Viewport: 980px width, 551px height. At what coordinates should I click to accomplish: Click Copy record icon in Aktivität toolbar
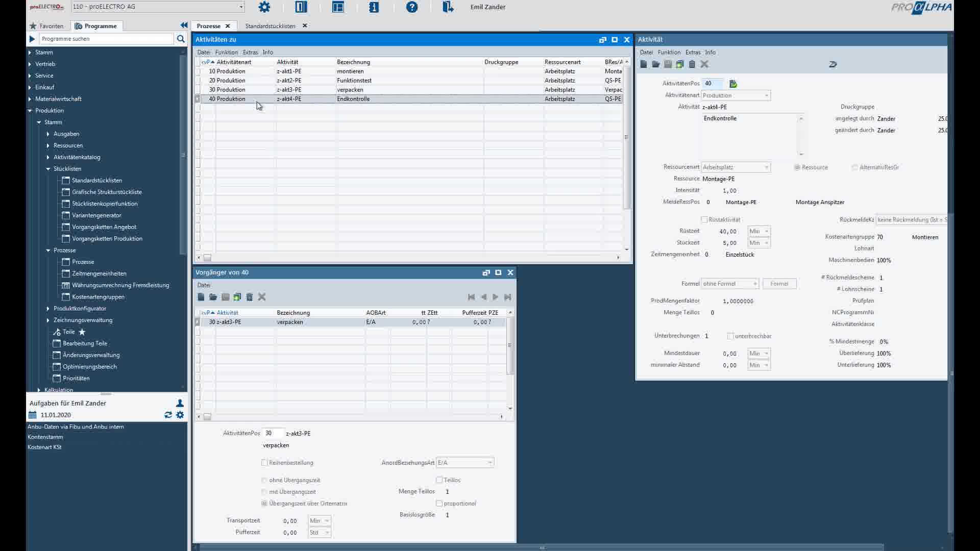[680, 64]
